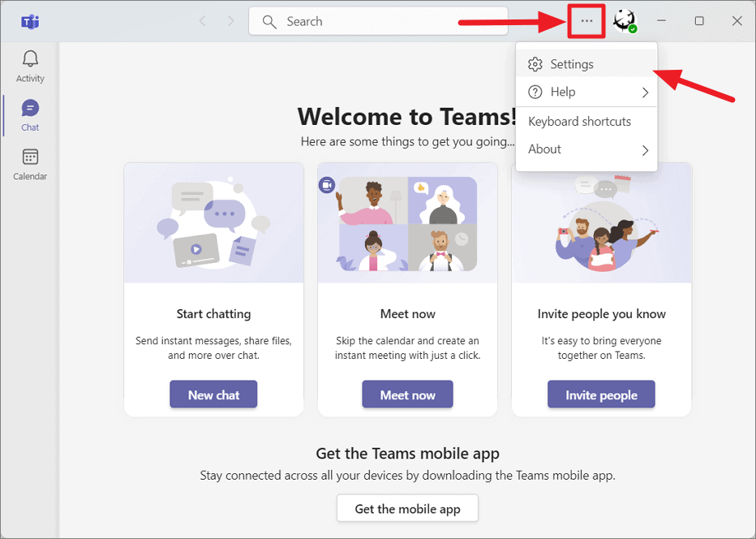Viewport: 756px width, 539px height.
Task: Click the camera icon on Meet now card
Action: (327, 185)
